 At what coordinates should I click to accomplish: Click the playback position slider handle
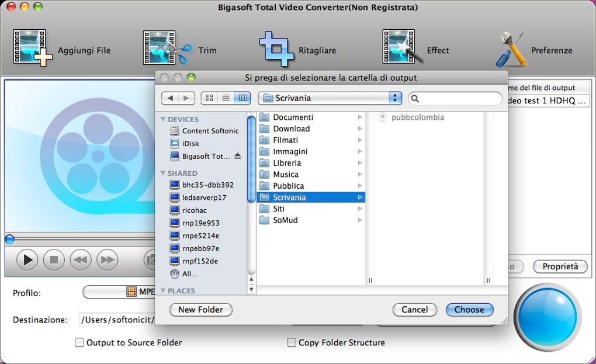[x=9, y=240]
